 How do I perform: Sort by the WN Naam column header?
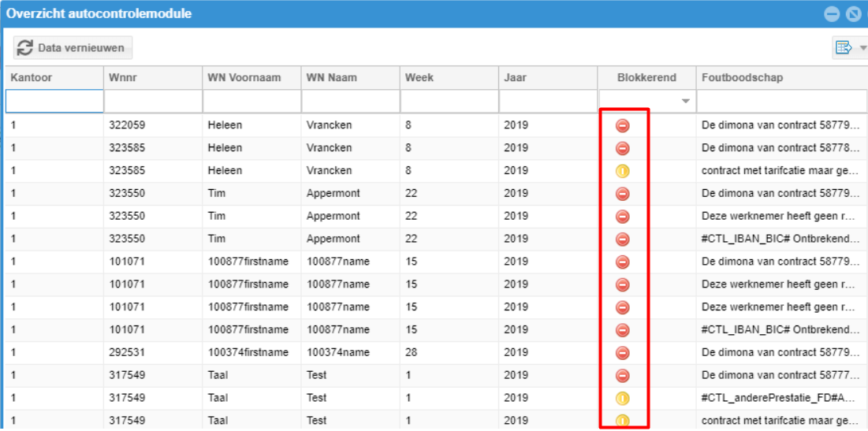(350, 77)
